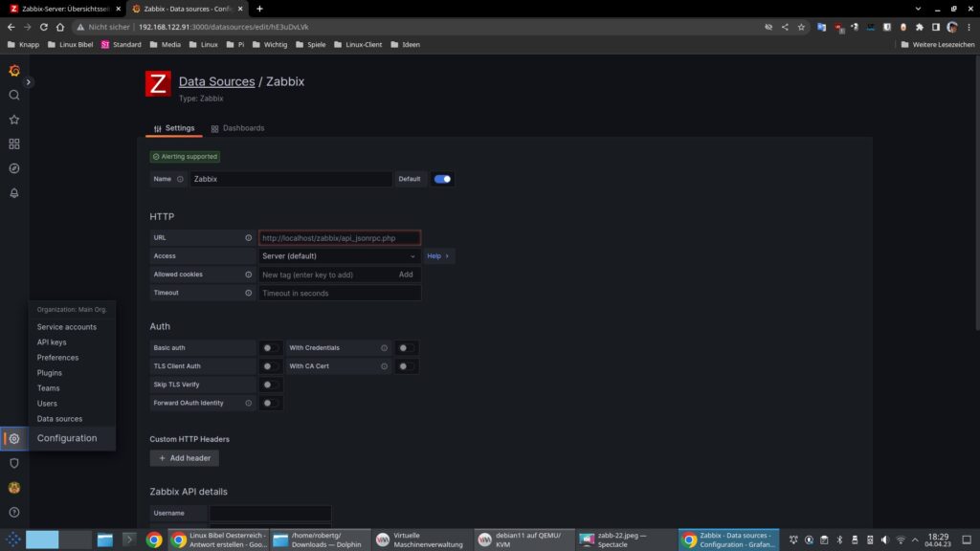
Task: Reload the page with the browser refresh icon
Action: [x=44, y=27]
